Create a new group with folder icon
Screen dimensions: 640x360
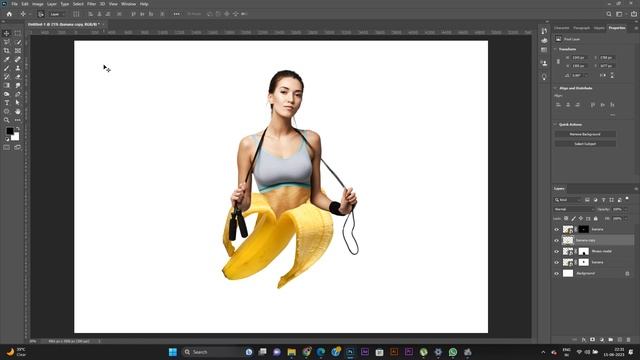611,340
